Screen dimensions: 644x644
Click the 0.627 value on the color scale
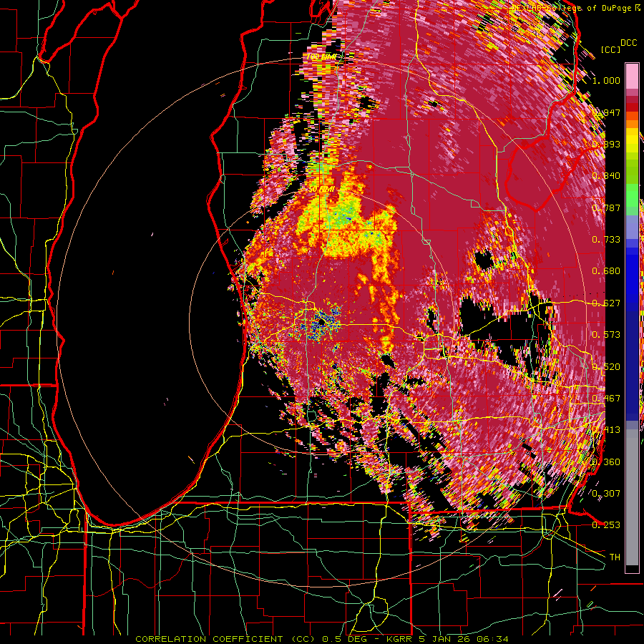point(606,303)
